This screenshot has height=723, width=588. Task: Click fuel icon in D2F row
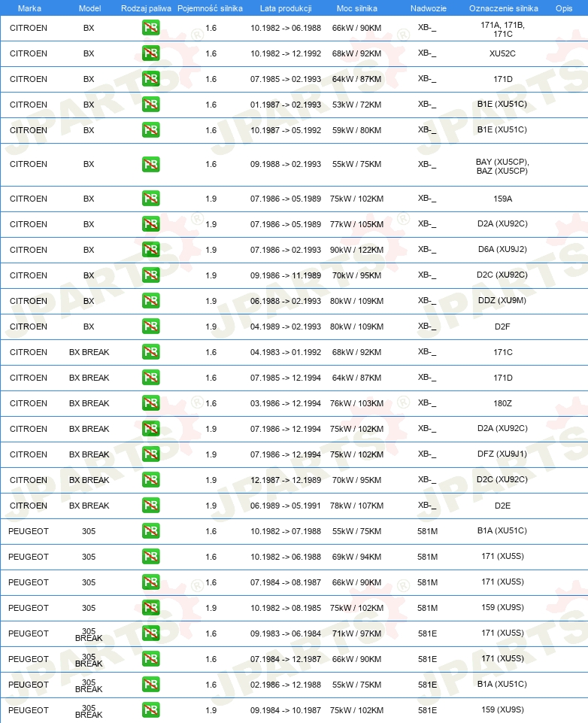[150, 327]
